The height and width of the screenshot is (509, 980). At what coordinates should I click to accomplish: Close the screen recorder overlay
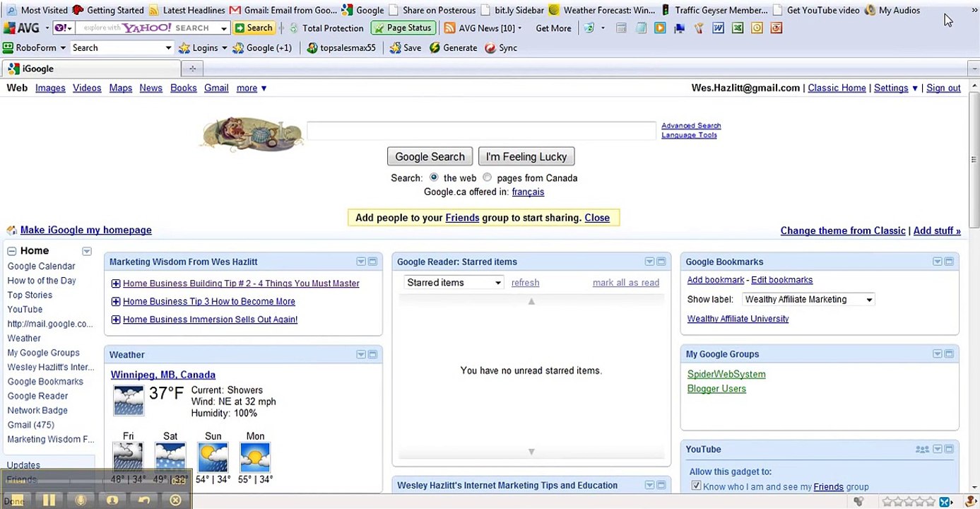(x=176, y=501)
